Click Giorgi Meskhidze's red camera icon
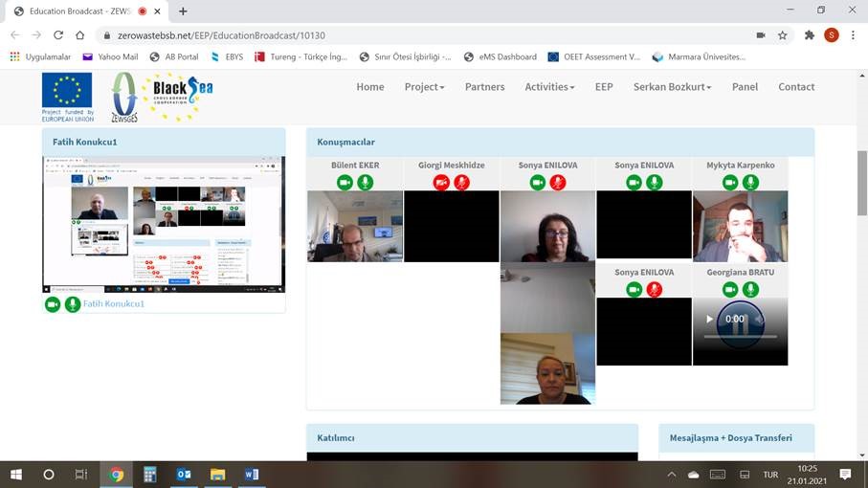868x488 pixels. (x=441, y=183)
